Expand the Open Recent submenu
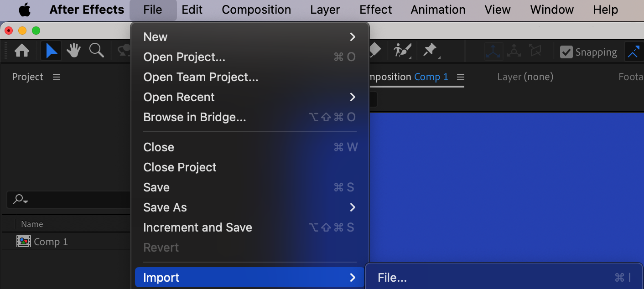The height and width of the screenshot is (289, 644). (x=249, y=97)
